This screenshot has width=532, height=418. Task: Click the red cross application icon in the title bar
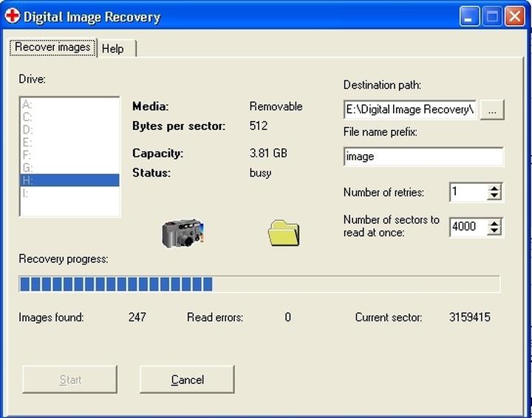[13, 16]
